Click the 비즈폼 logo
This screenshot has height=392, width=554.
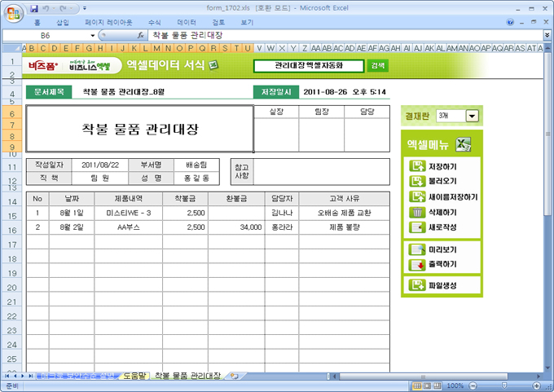[x=43, y=65]
